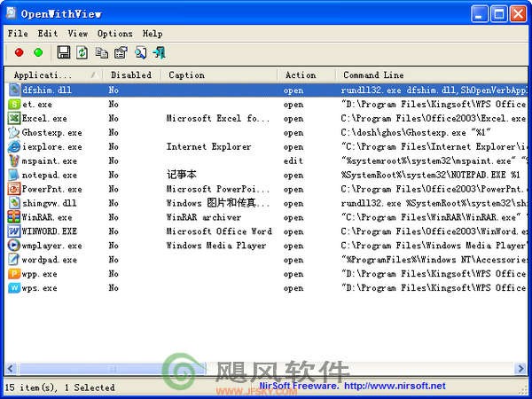Open the Help menu
The height and width of the screenshot is (399, 532).
pos(153,34)
